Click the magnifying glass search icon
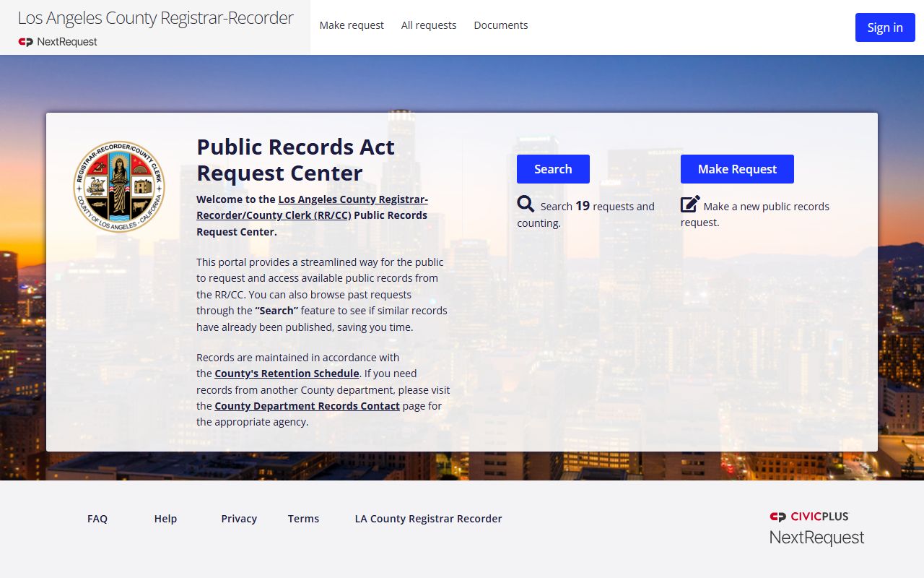Viewport: 924px width, 578px height. [526, 204]
